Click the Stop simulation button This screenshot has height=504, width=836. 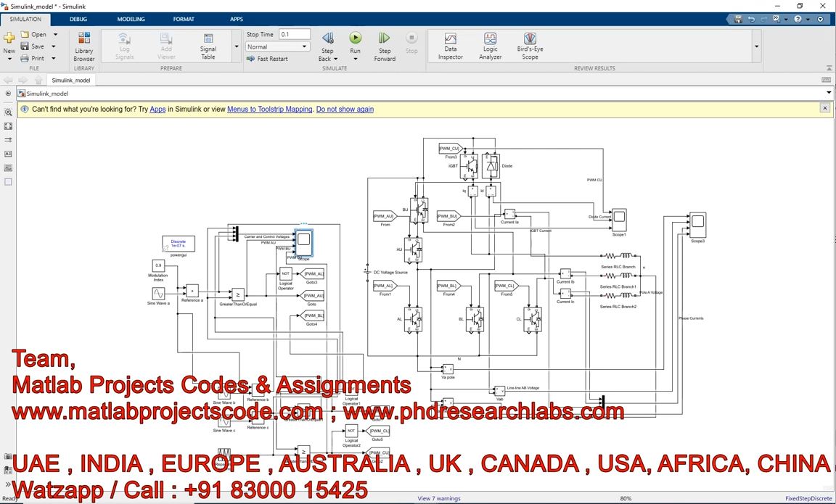(x=411, y=44)
